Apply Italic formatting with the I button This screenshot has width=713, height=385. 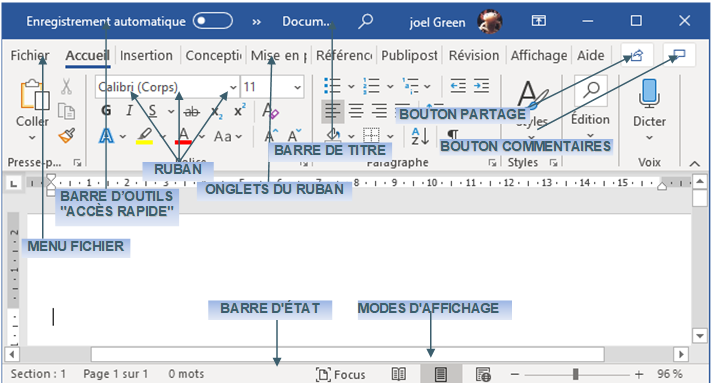130,110
